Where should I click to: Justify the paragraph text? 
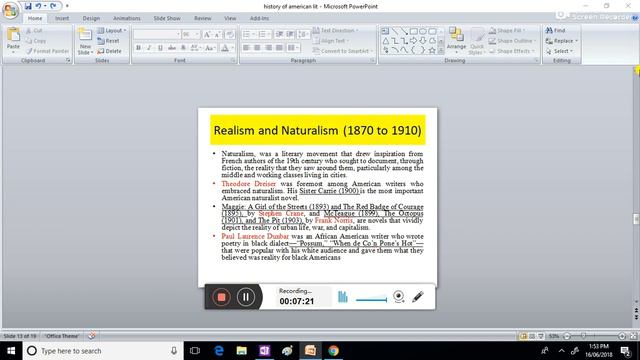tap(279, 48)
